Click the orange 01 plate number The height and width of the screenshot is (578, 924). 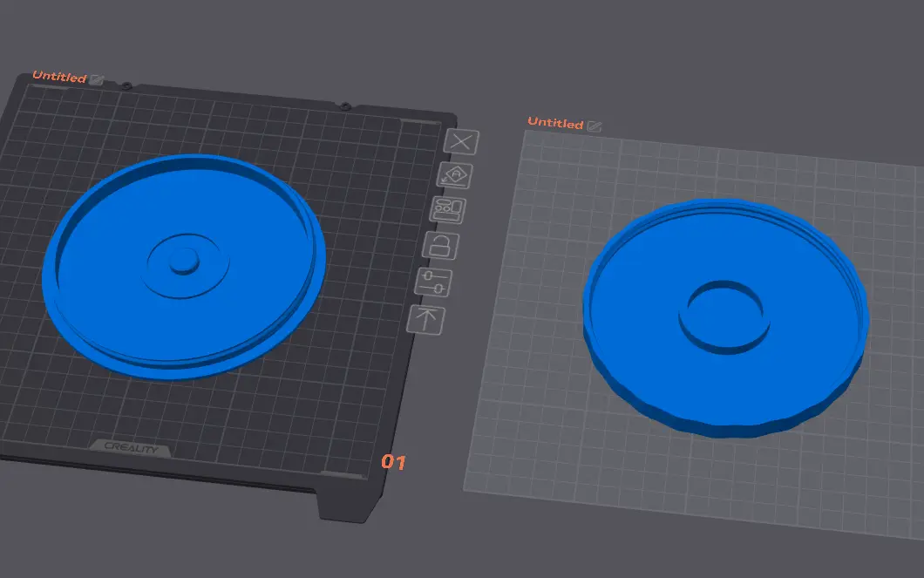pos(394,462)
